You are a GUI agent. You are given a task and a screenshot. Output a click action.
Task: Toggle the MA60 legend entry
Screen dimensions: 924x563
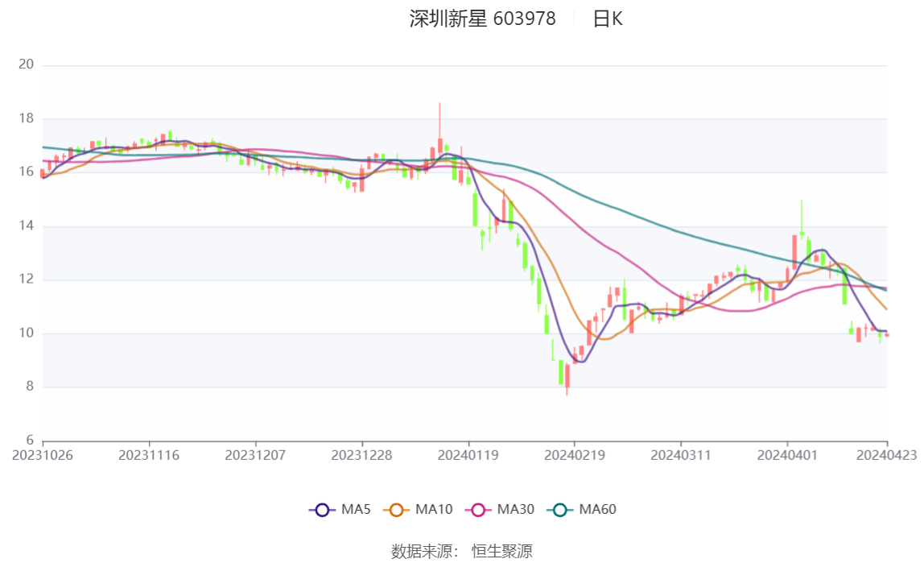coord(582,509)
